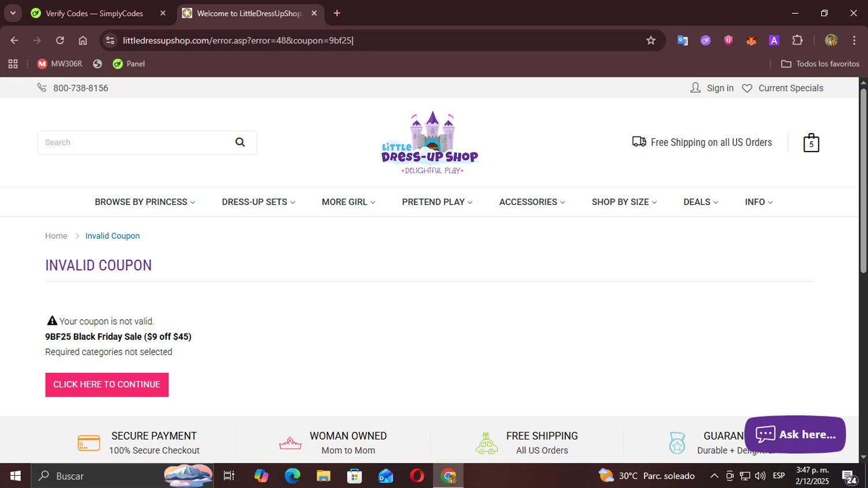Open Todos los favoritos folder

(x=820, y=64)
